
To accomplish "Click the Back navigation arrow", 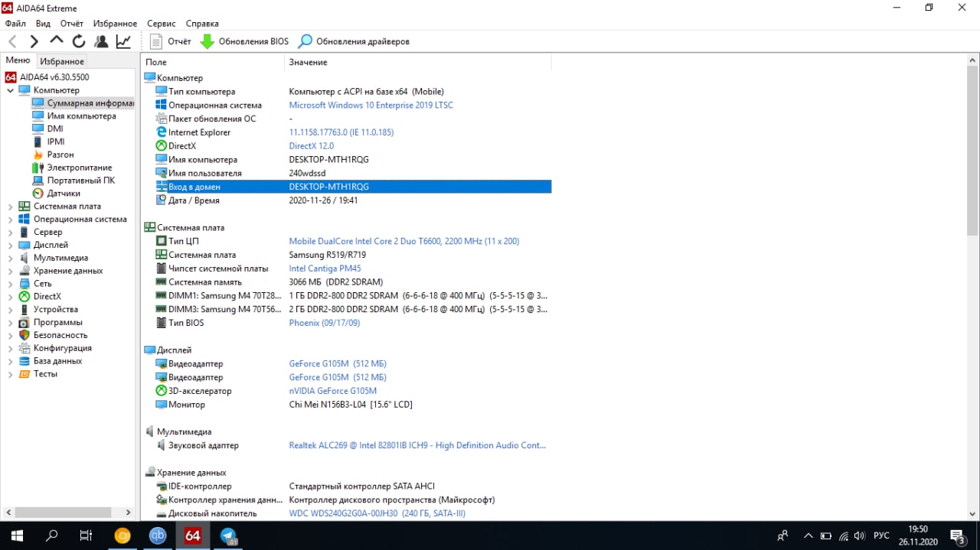I will pos(13,41).
